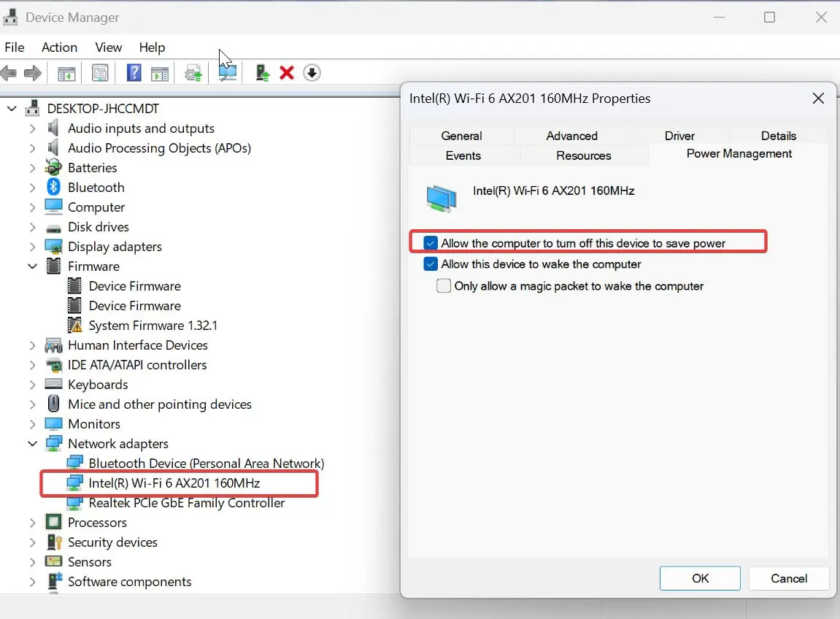This screenshot has width=840, height=619.
Task: Close the Wi-Fi Properties dialog
Action: (x=818, y=99)
